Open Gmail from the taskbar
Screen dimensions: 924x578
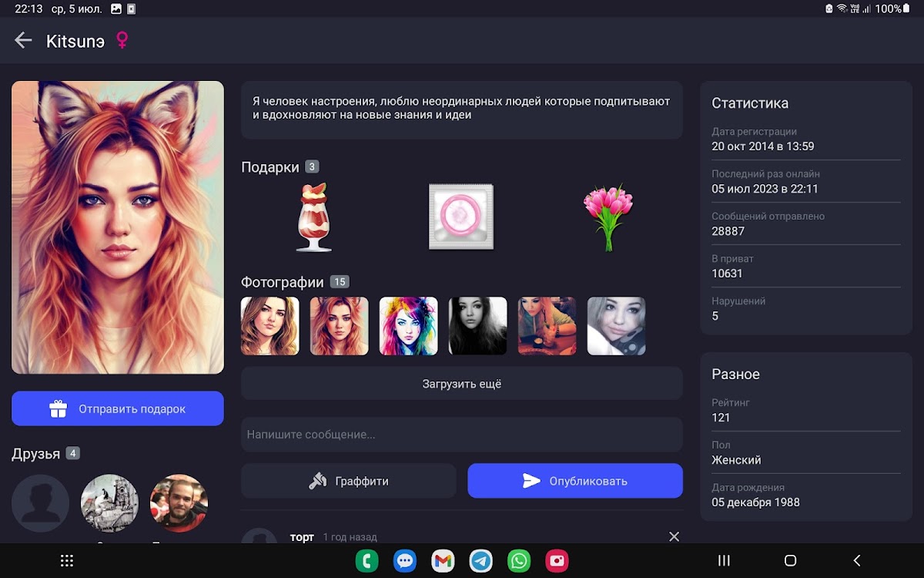pos(443,560)
